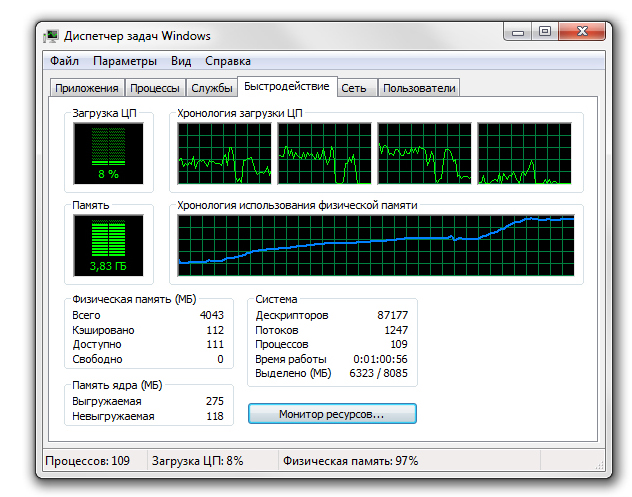
Task: Click the Всего value 4043
Action: click(212, 315)
